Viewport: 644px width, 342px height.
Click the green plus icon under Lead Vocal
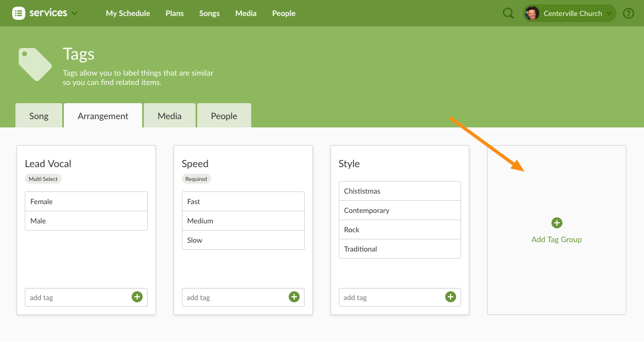tap(137, 297)
